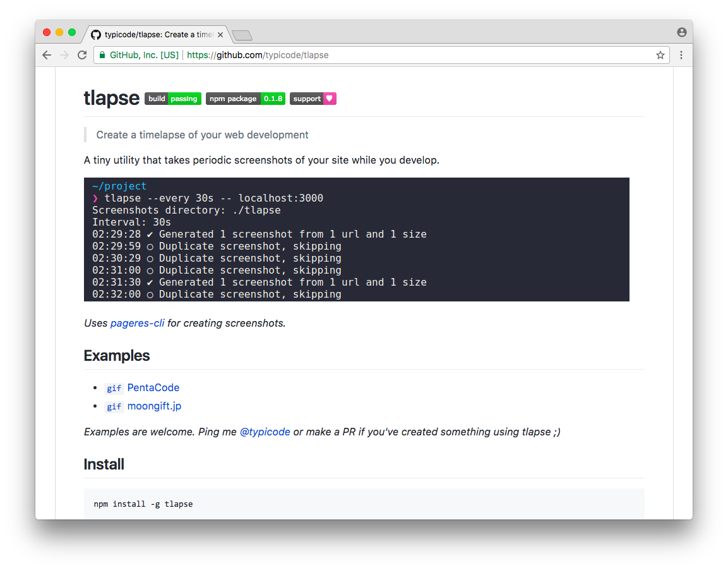
Task: Open the moongift.jp example link
Action: pos(154,406)
